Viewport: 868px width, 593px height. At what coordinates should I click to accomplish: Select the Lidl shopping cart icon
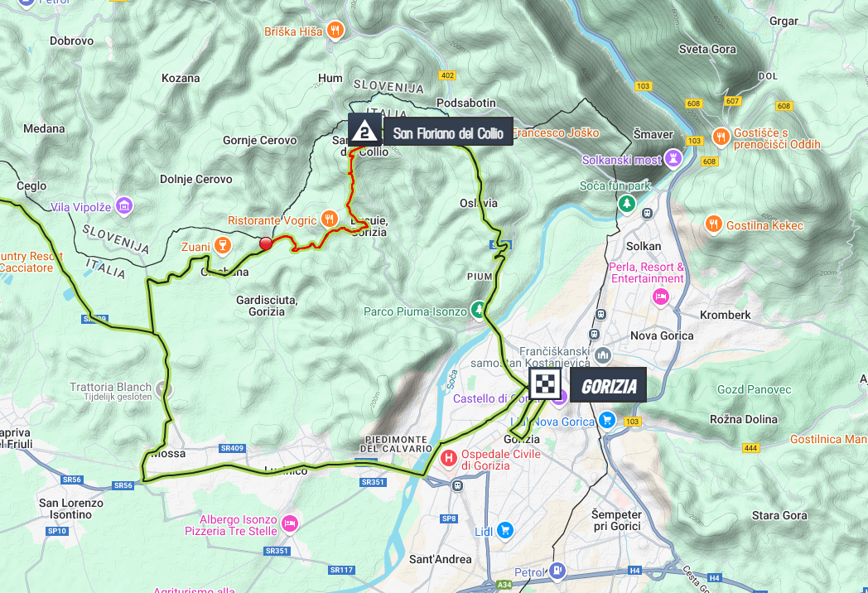[x=504, y=530]
